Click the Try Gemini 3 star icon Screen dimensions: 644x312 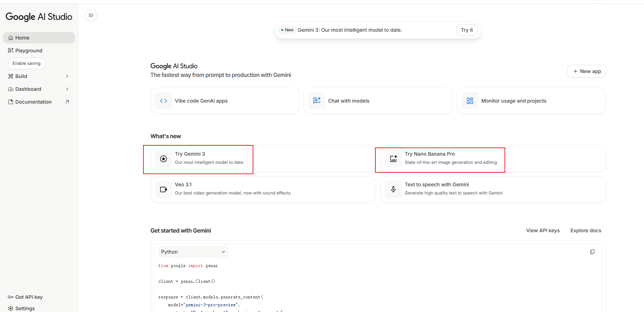click(x=164, y=159)
